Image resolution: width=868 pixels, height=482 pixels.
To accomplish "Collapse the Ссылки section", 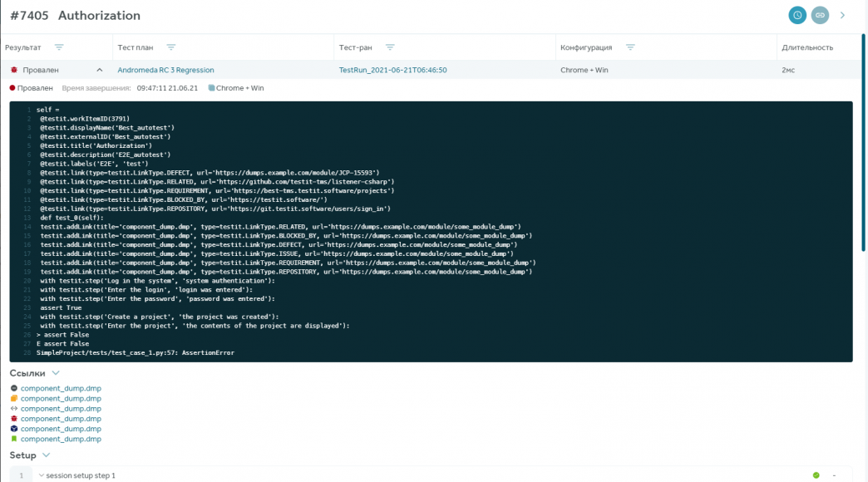I will [x=55, y=373].
